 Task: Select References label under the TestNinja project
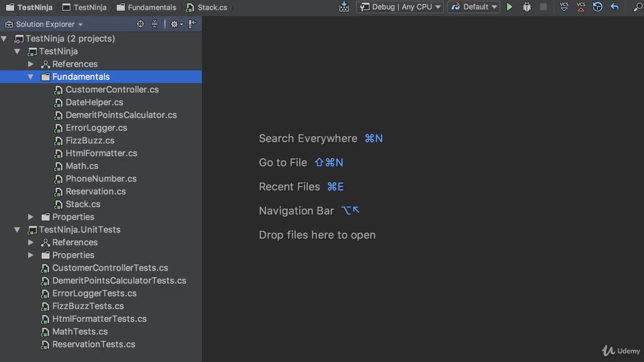pyautogui.click(x=75, y=64)
